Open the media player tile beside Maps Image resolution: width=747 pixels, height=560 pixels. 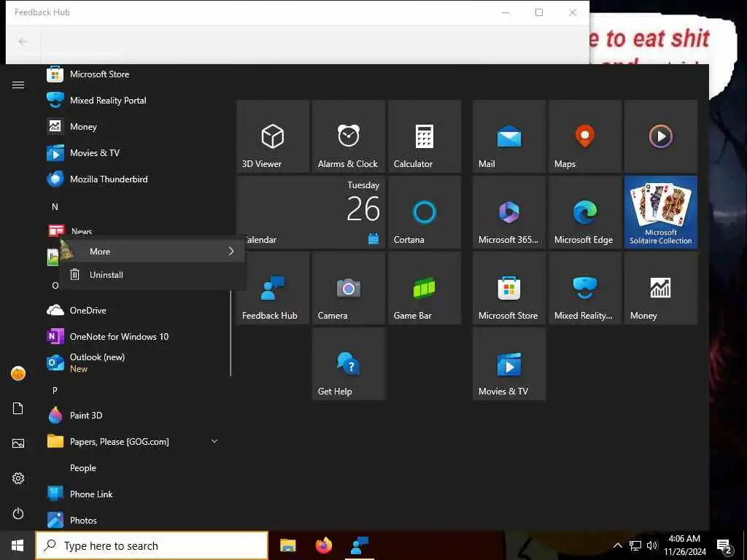(661, 136)
